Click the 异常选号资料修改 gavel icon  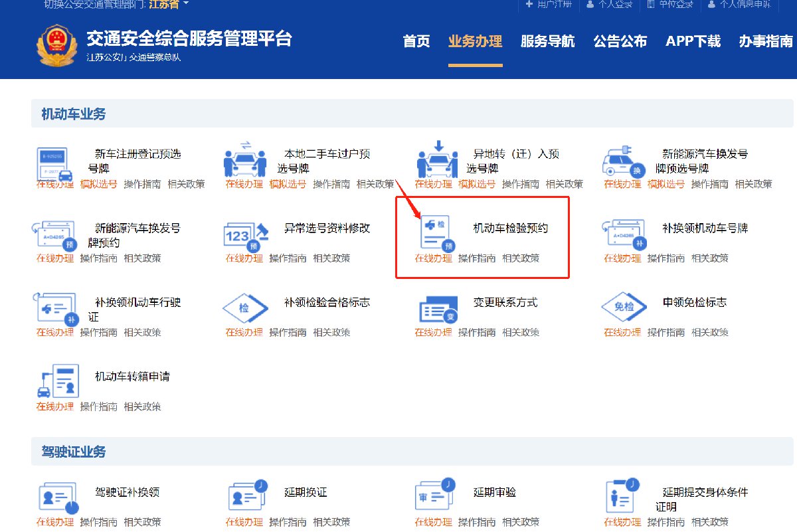tap(245, 236)
